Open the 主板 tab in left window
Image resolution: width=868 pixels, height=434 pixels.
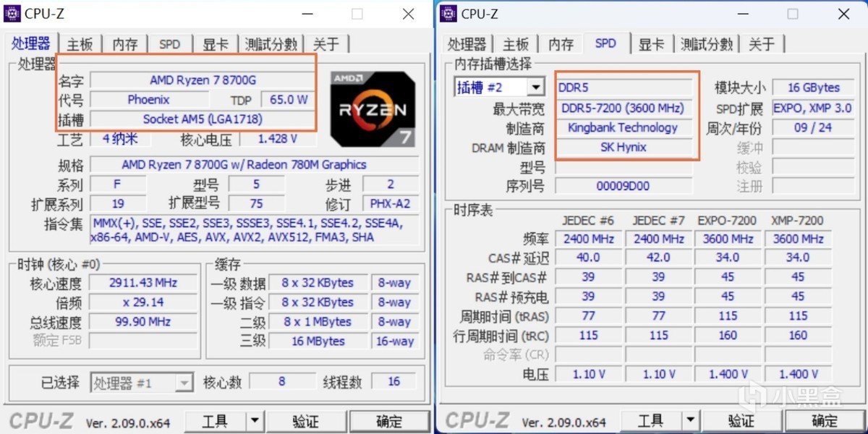(x=79, y=44)
